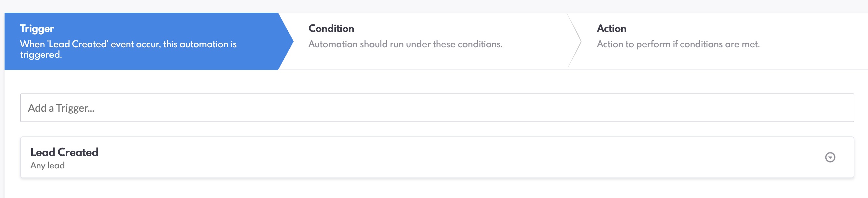
Task: Click the 'Add a Trigger...' input field
Action: pos(437,107)
